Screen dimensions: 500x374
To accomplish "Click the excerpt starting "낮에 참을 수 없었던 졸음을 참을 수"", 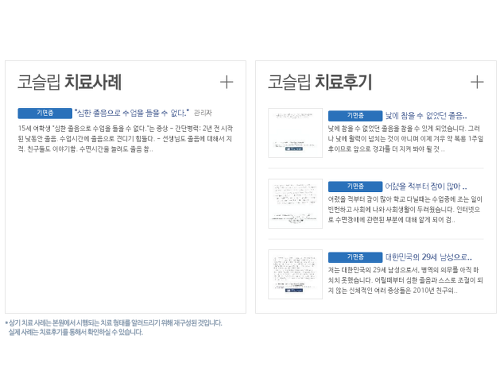I will click(406, 139).
